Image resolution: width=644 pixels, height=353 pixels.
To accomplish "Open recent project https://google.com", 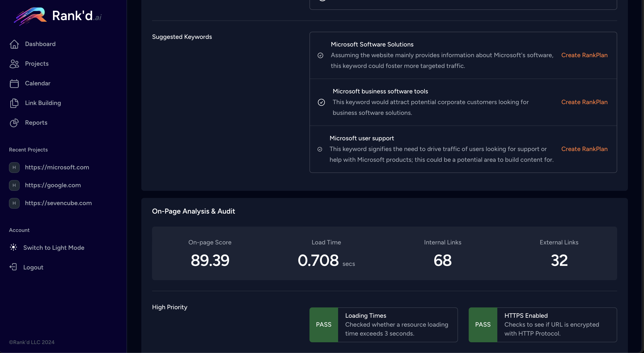I will coord(53,185).
